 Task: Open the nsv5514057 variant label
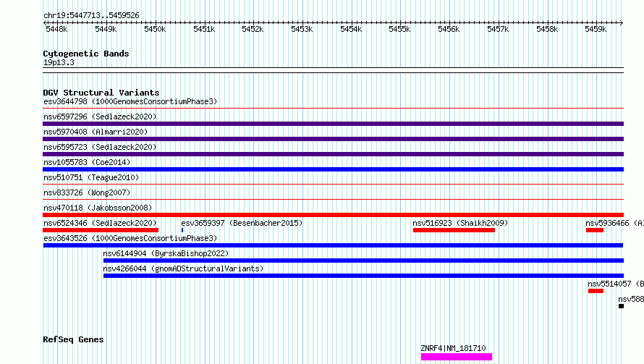[x=616, y=284]
